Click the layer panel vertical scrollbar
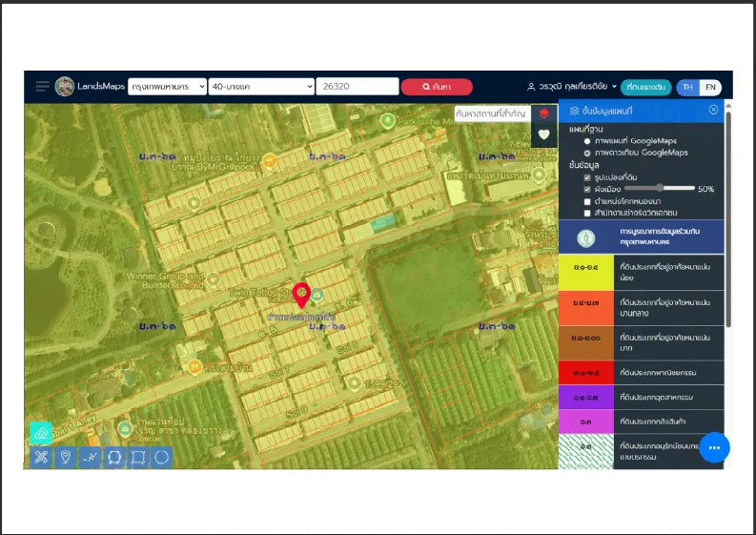Image resolution: width=756 pixels, height=535 pixels. click(728, 219)
